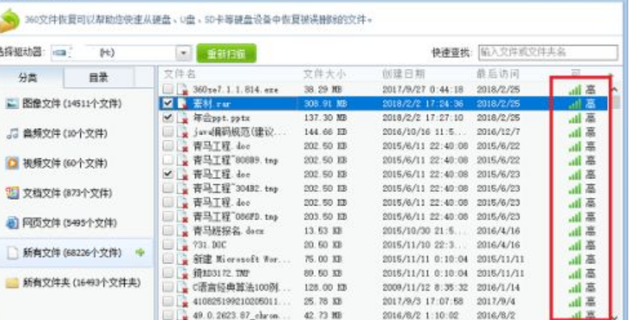Click the 137.30 MB size cell

[x=325, y=119]
